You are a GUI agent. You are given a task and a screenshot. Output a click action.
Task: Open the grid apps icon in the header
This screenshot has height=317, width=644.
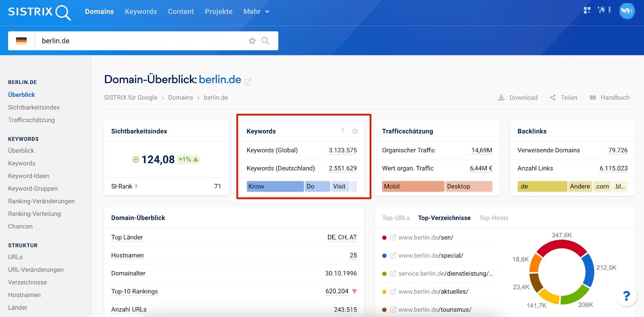[x=587, y=10]
